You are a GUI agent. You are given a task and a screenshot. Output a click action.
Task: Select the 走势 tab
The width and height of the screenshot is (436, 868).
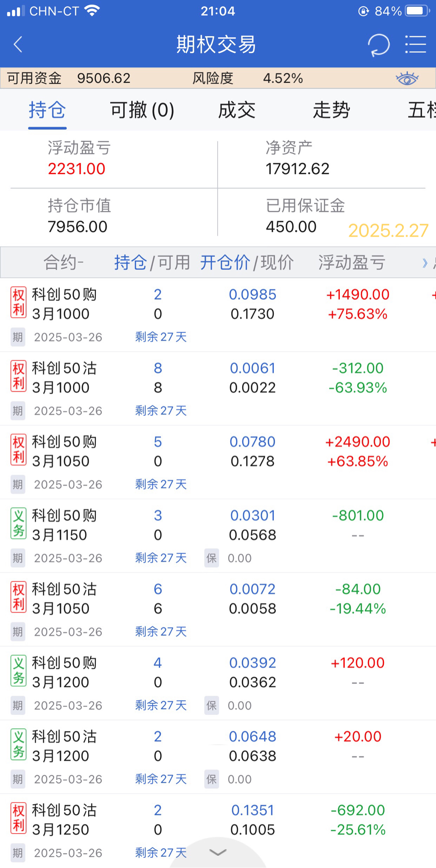pyautogui.click(x=331, y=110)
